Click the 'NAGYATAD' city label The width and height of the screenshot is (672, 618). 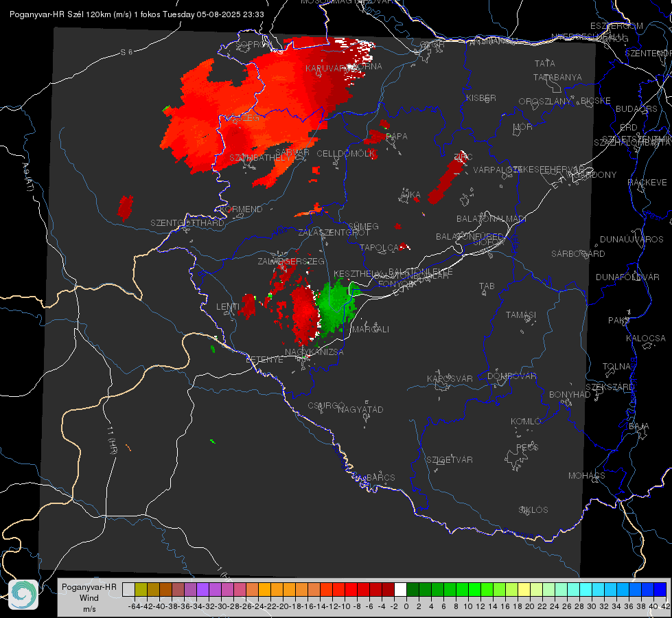pos(360,409)
